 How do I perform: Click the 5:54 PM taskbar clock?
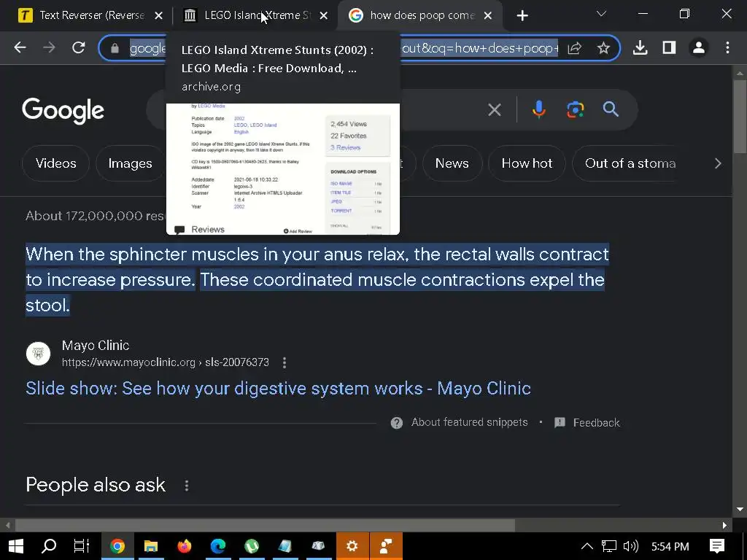(670, 546)
